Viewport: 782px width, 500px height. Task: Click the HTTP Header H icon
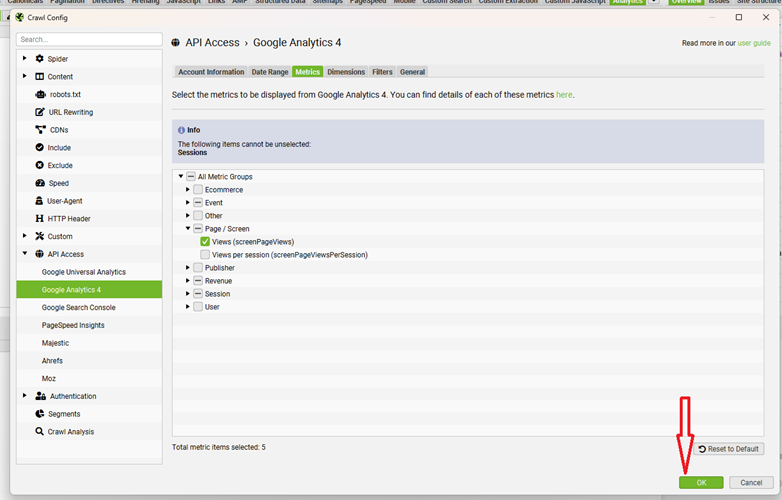coord(39,219)
